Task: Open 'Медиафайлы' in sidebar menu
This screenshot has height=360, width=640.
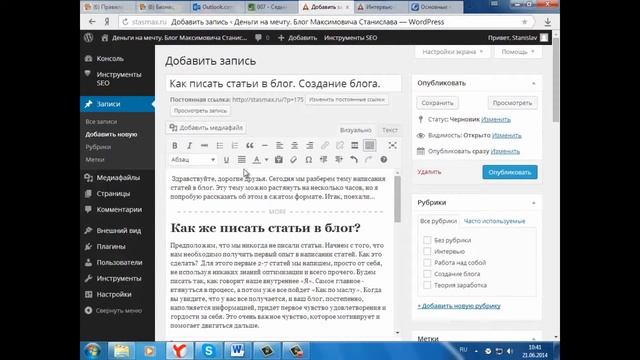Action: point(118,178)
